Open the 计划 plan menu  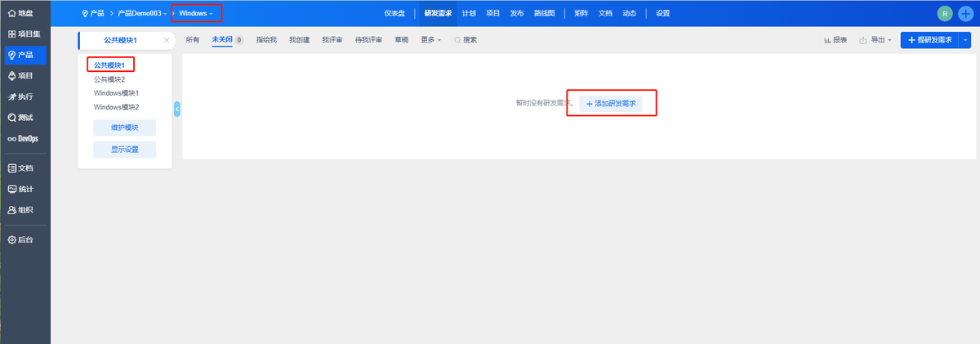[x=469, y=13]
